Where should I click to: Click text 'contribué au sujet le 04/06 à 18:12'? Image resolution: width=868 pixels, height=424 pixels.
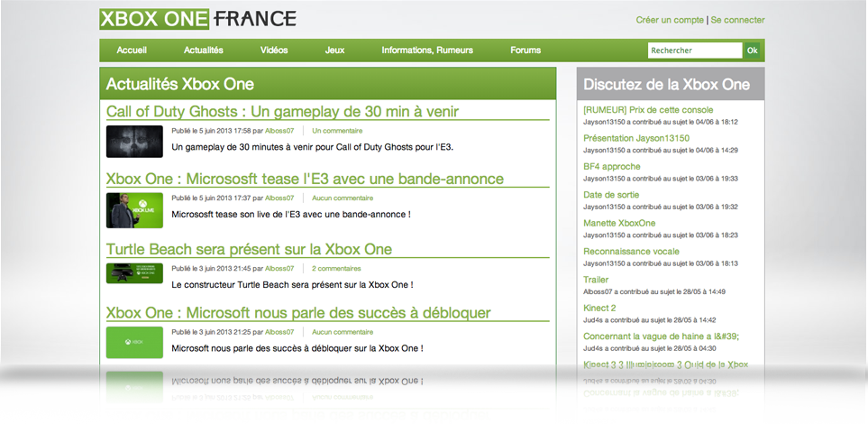pos(685,122)
